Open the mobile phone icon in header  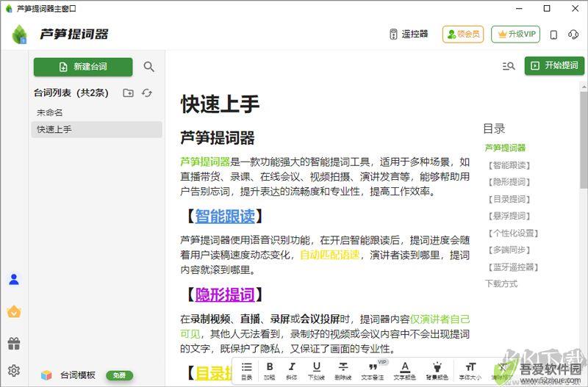tap(553, 35)
